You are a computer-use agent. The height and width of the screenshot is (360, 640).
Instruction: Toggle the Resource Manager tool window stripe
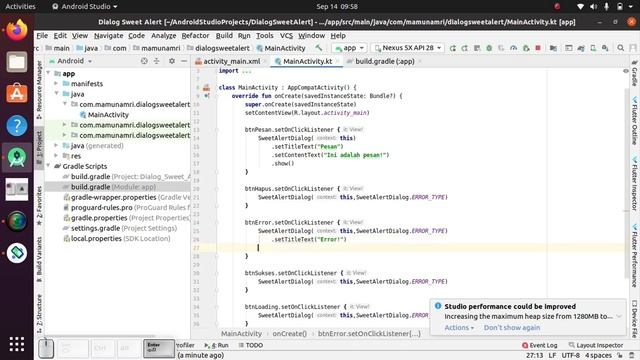[39, 89]
